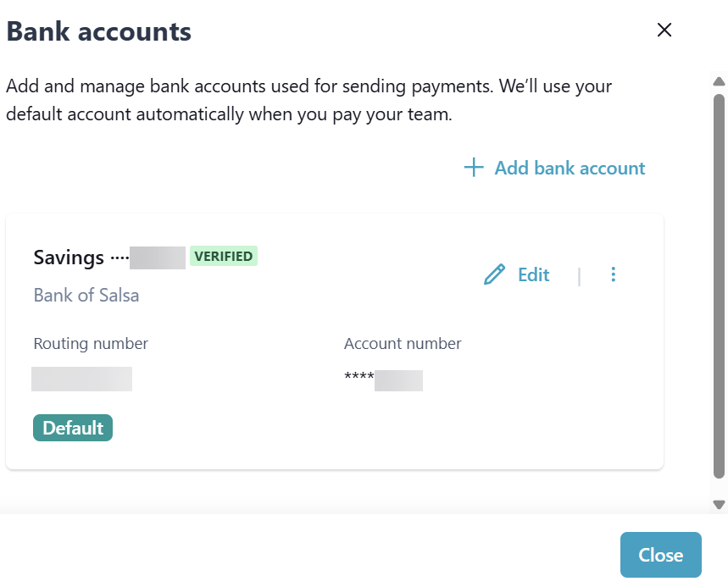Click the vertical scrollbar thumb

tap(719, 288)
